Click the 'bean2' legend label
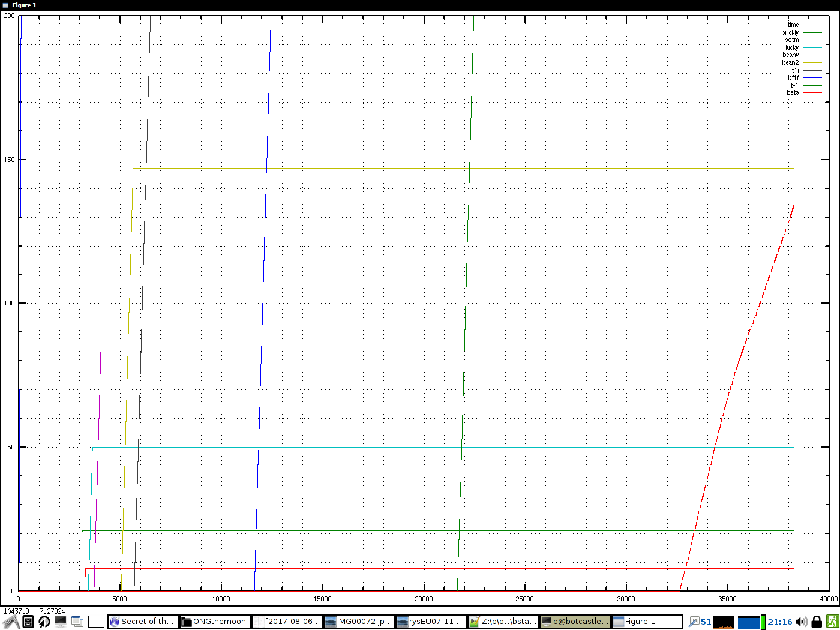This screenshot has width=840, height=630. (790, 62)
